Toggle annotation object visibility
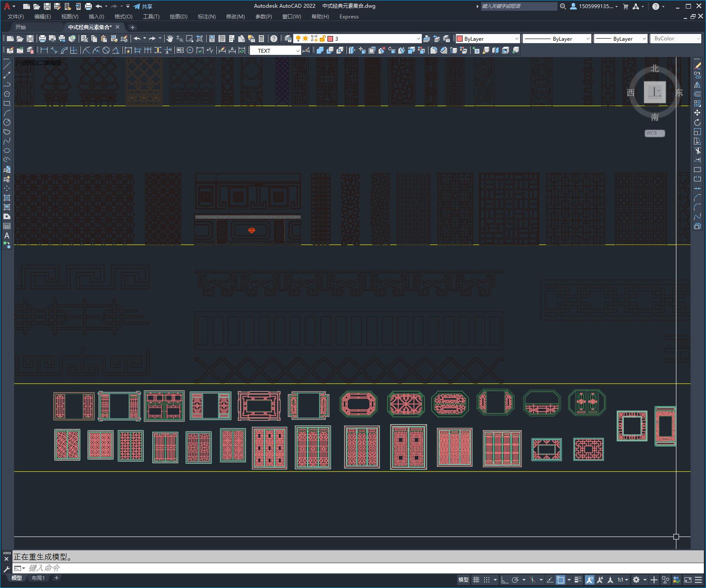 (589, 580)
